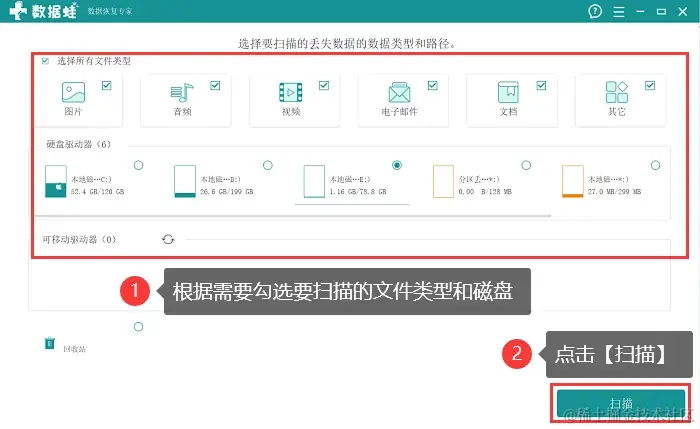Viewport: 700px width, 429px height.
Task: Click the 文档 document type icon
Action: [x=508, y=92]
